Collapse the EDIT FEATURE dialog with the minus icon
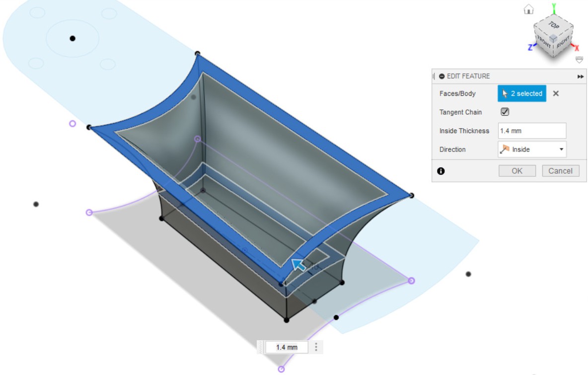Screen dimensions: 588x375 tap(441, 76)
